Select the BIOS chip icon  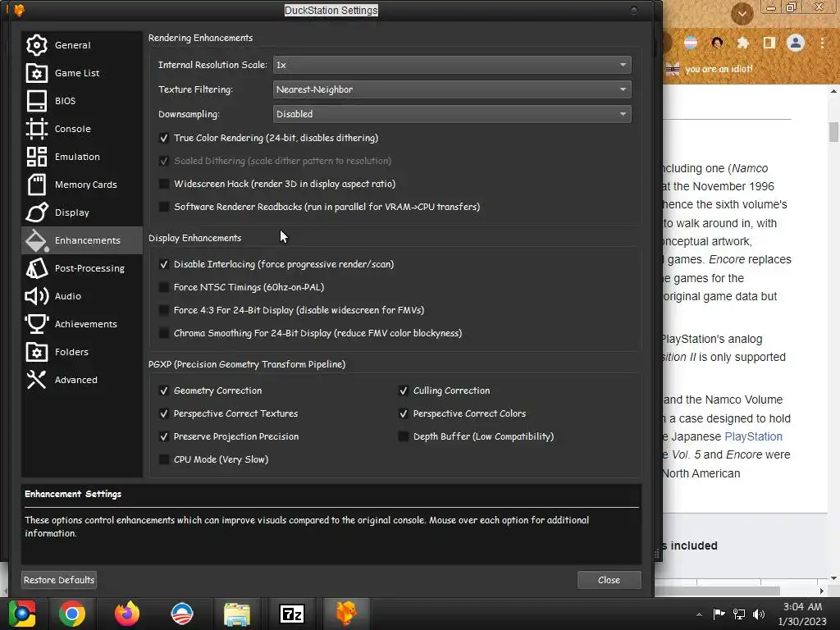click(x=36, y=101)
